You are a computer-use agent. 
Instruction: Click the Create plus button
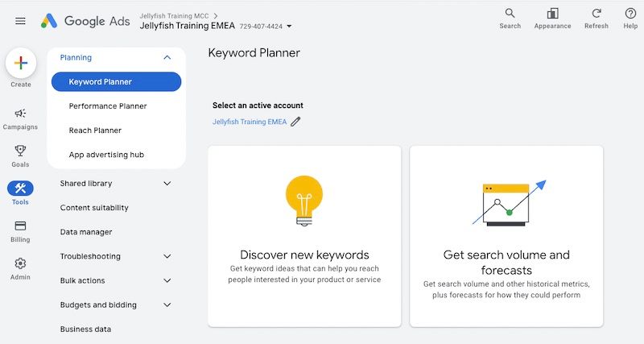point(21,63)
